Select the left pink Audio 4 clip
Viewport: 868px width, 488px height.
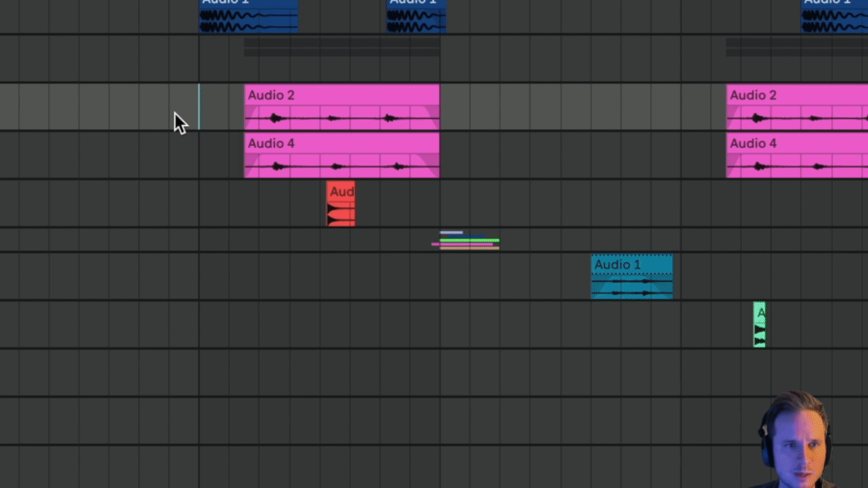342,155
